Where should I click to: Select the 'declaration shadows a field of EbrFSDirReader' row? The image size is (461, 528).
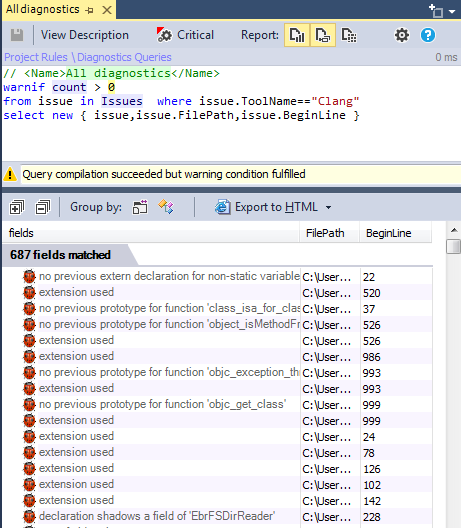click(218, 516)
